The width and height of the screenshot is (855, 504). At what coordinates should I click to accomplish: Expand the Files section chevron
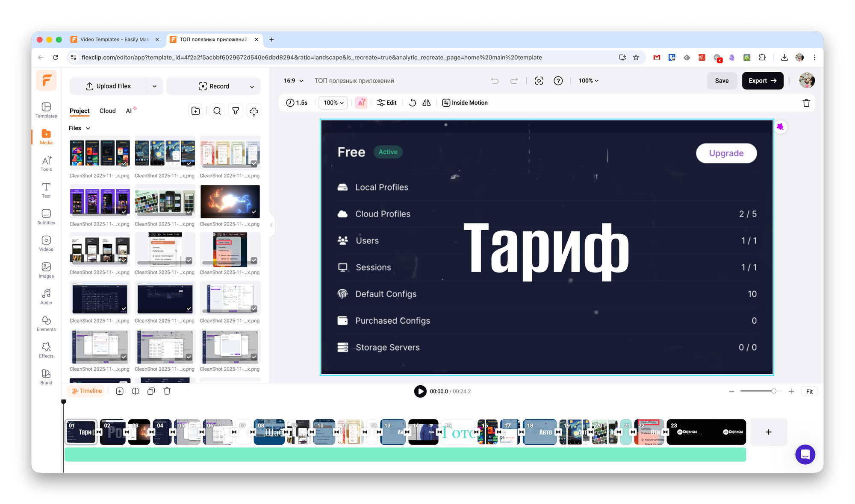[x=88, y=128]
